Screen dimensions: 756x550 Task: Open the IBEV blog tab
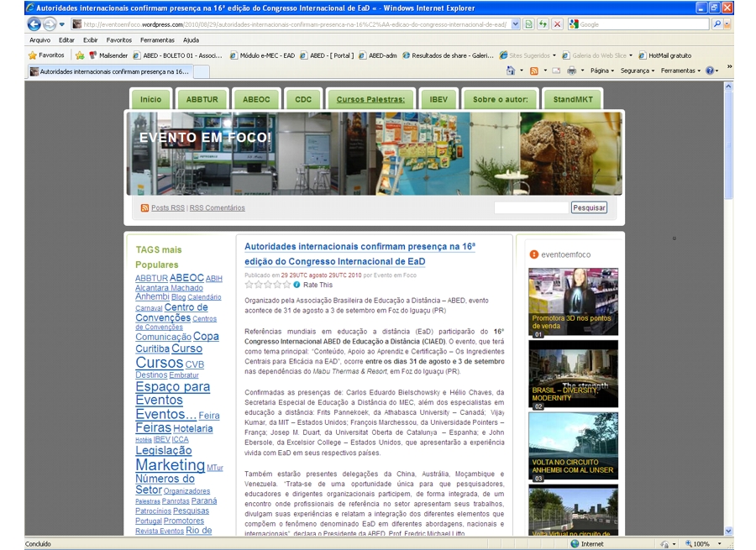[438, 99]
